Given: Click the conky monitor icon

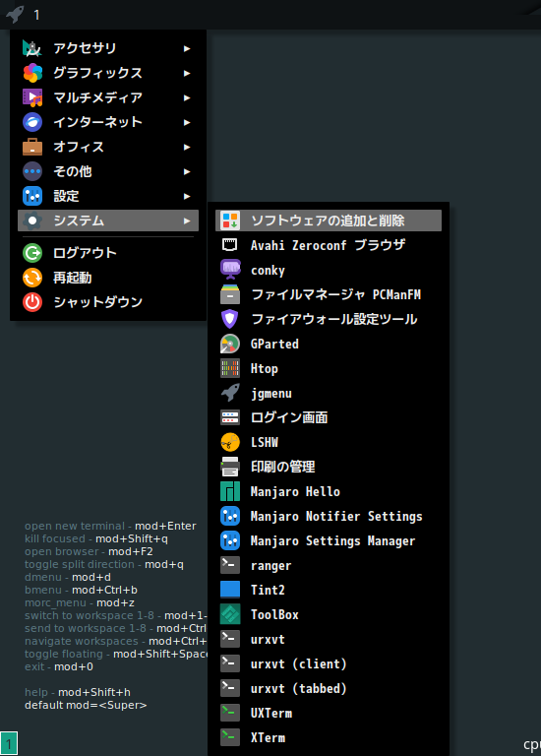Looking at the screenshot, I should tap(230, 270).
